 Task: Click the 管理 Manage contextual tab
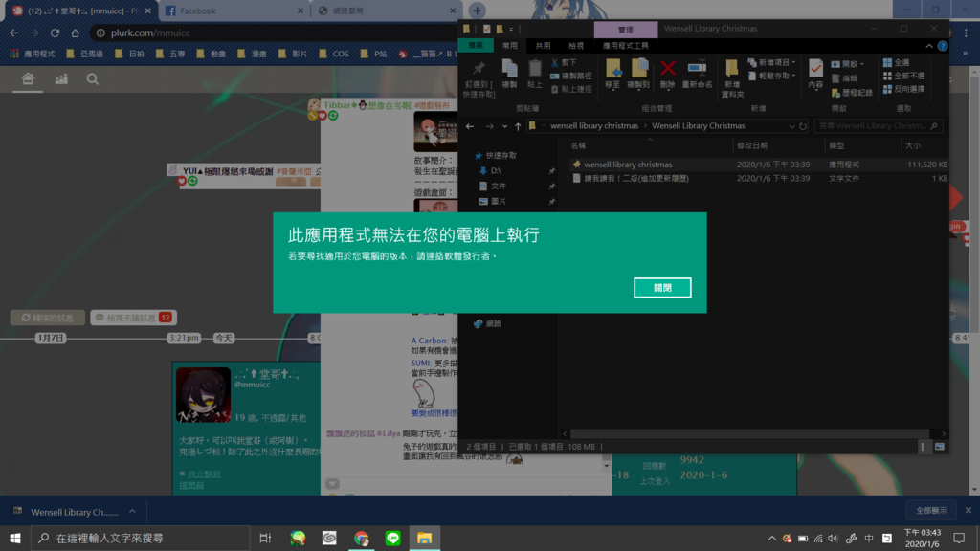[626, 30]
